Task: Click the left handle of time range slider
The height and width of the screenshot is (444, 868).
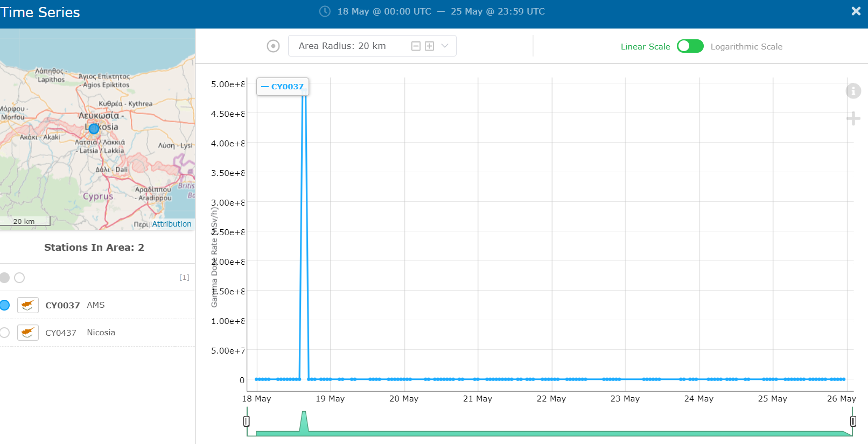Action: point(247,421)
